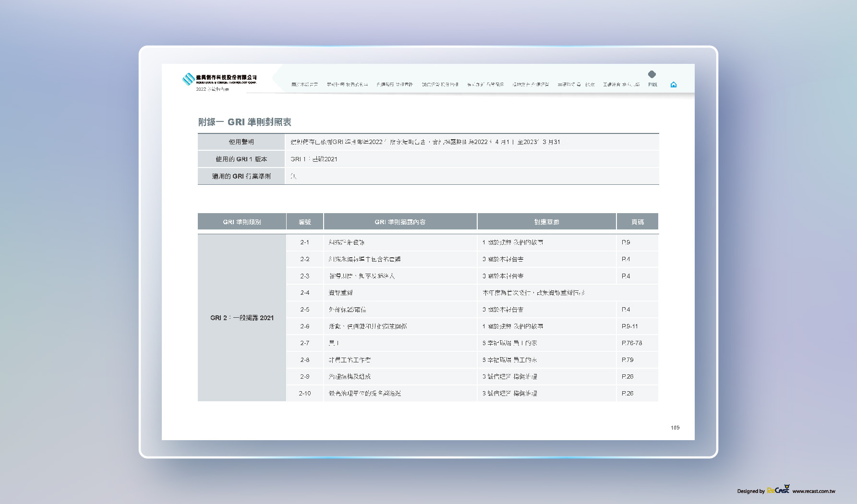Click the 2022 report subtitle under logo
Viewport: 857px width, 504px height.
(x=212, y=89)
